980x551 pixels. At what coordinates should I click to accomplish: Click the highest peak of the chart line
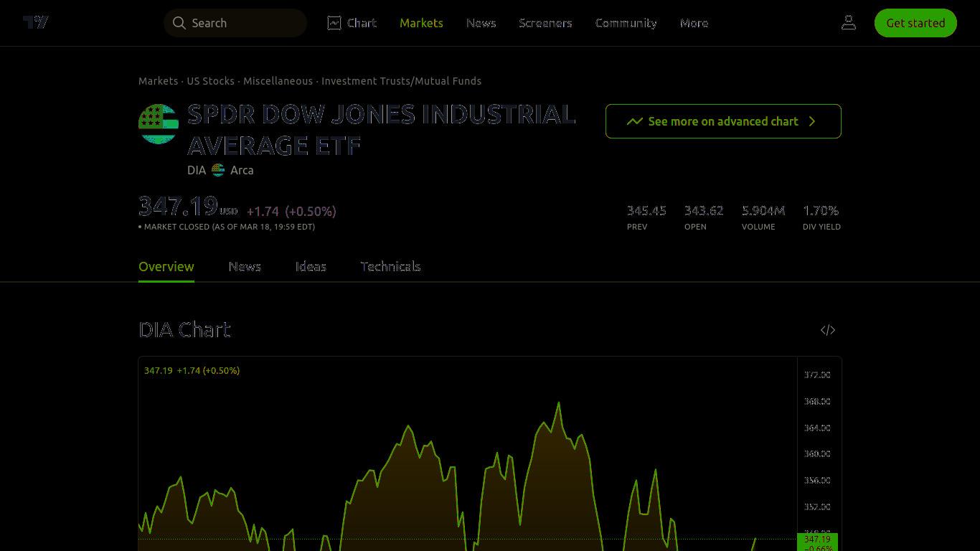559,403
